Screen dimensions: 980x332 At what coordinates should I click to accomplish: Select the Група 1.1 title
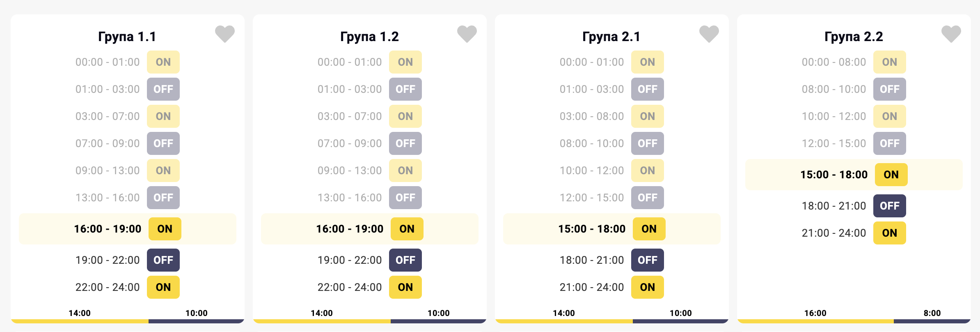(x=127, y=37)
